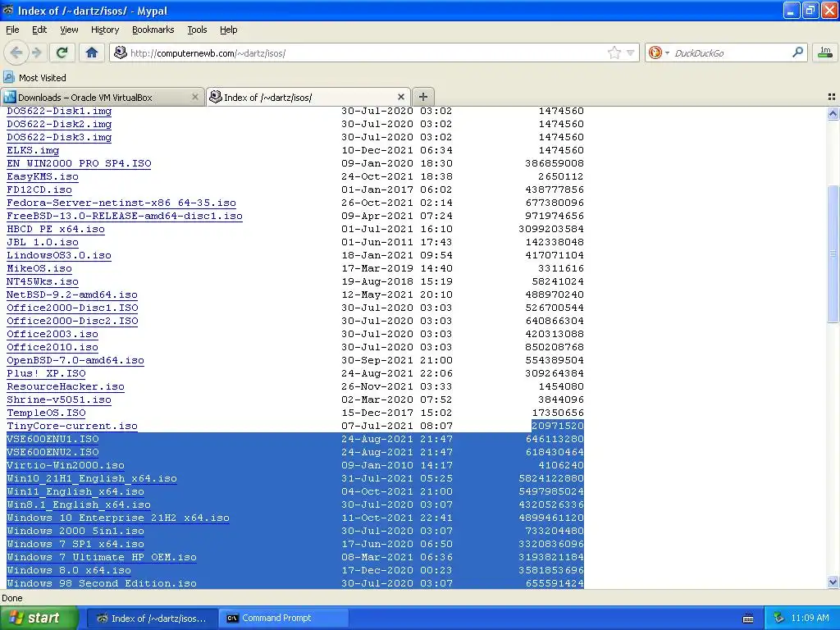Open the View menu

coord(69,30)
